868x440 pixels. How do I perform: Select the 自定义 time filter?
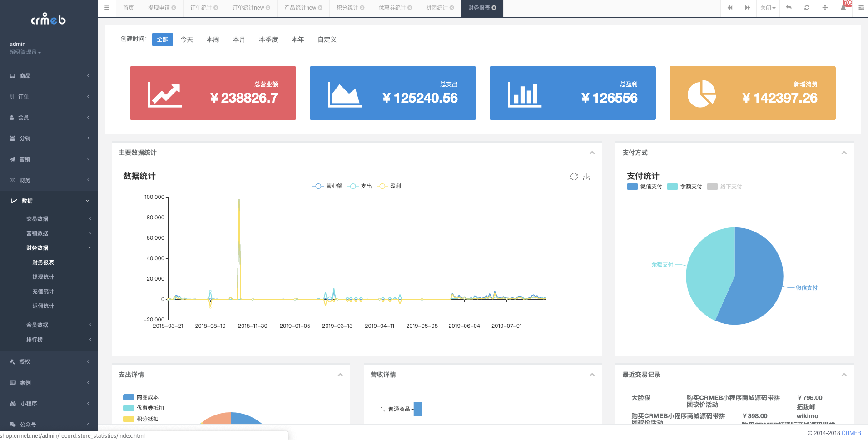[x=327, y=40]
